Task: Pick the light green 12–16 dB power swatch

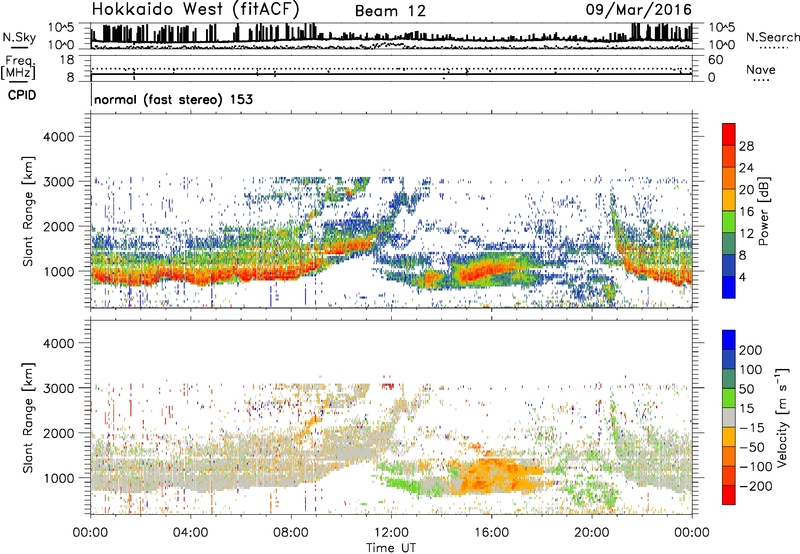Action: pyautogui.click(x=729, y=222)
